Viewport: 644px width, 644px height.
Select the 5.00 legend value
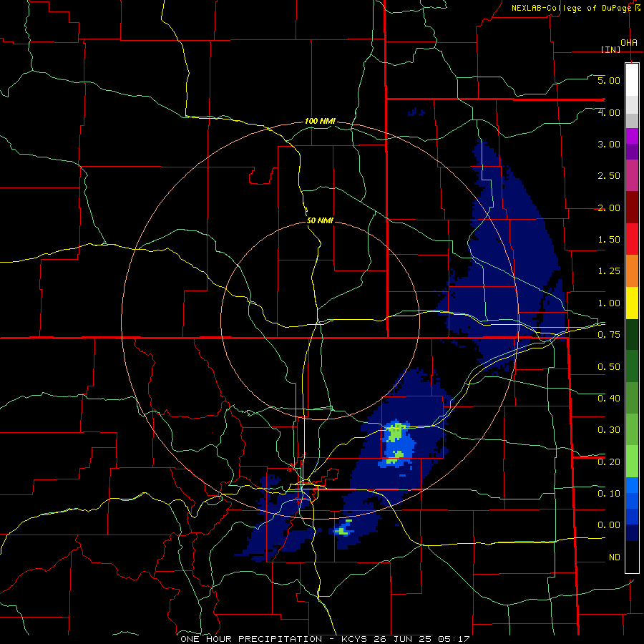[609, 80]
